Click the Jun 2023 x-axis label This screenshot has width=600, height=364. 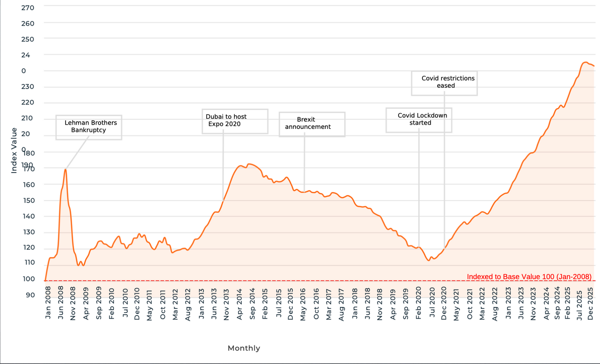tap(521, 304)
